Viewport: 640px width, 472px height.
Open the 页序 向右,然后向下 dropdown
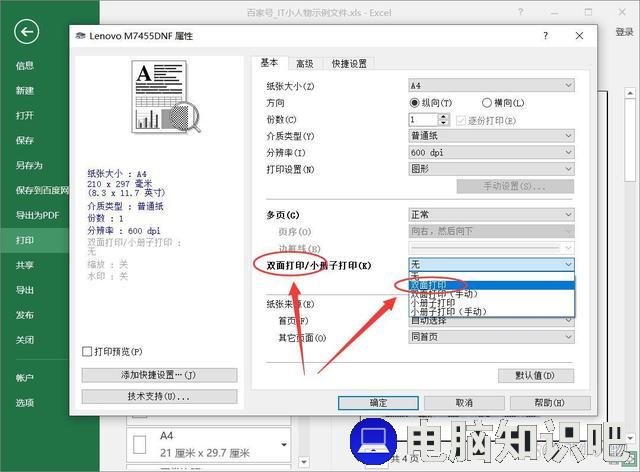point(491,231)
